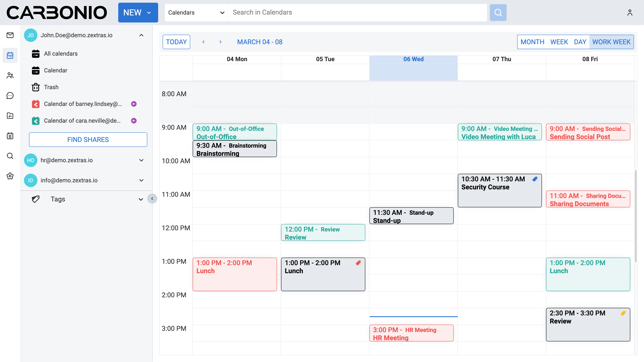Toggle Calendar of barney.lindsey visibility
The width and height of the screenshot is (644, 362).
click(x=36, y=104)
